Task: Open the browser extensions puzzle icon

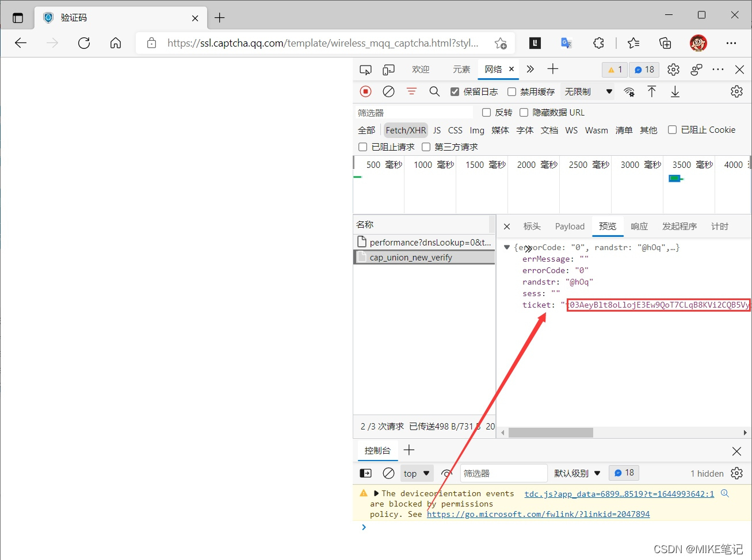Action: coord(599,43)
